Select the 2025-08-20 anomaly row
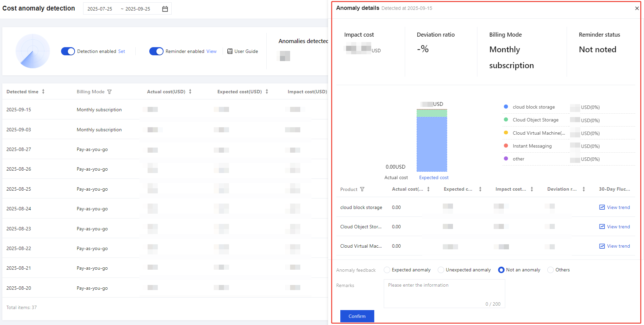This screenshot has height=325, width=644. tap(165, 288)
